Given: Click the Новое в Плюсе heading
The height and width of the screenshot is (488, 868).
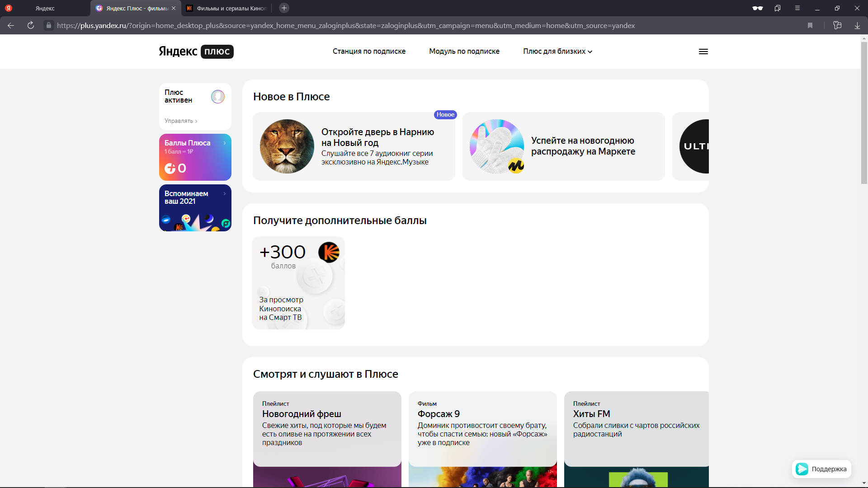Looking at the screenshot, I should point(292,97).
